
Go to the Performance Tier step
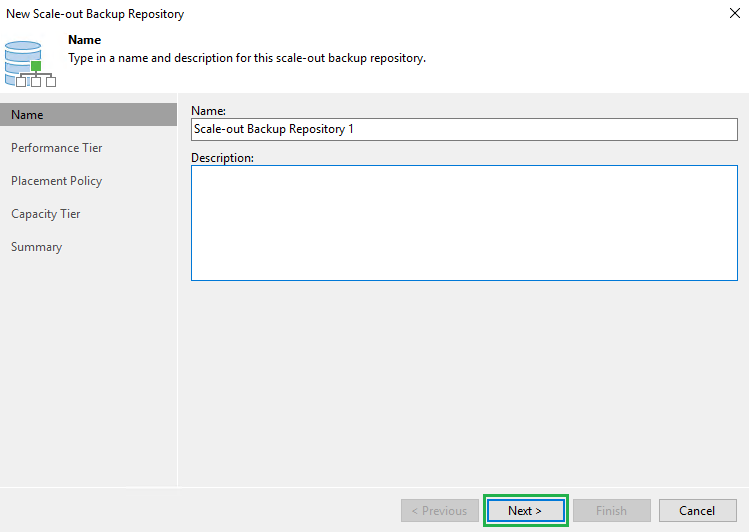coord(57,148)
